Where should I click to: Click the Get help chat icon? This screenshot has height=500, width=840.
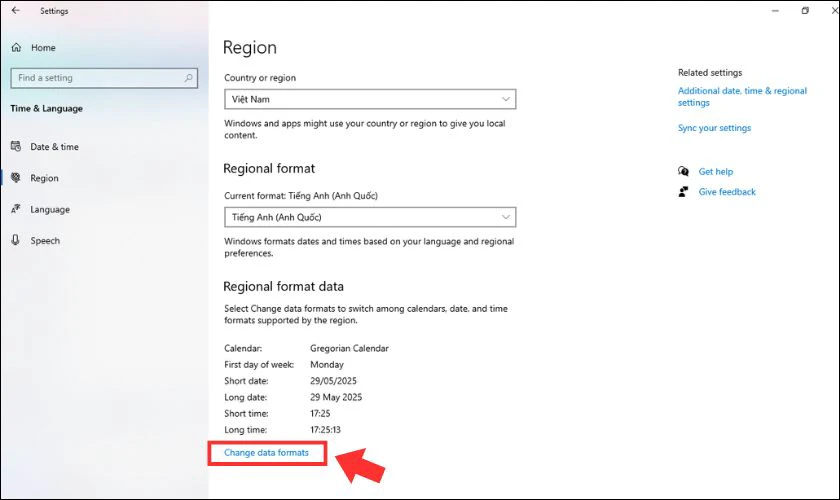point(683,171)
